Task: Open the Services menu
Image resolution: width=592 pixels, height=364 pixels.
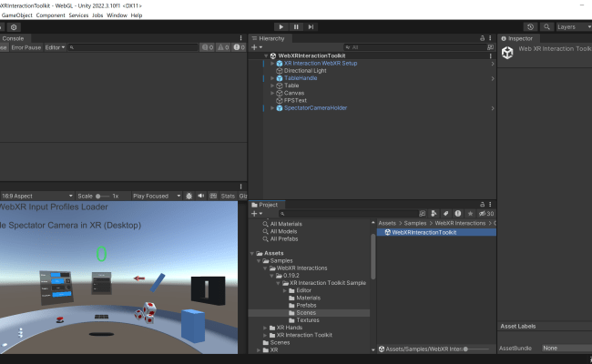Action: point(78,15)
